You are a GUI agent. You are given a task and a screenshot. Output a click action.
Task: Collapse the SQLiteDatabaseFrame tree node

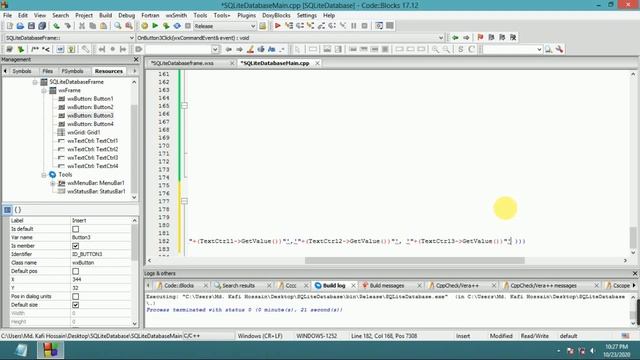[x=35, y=82]
